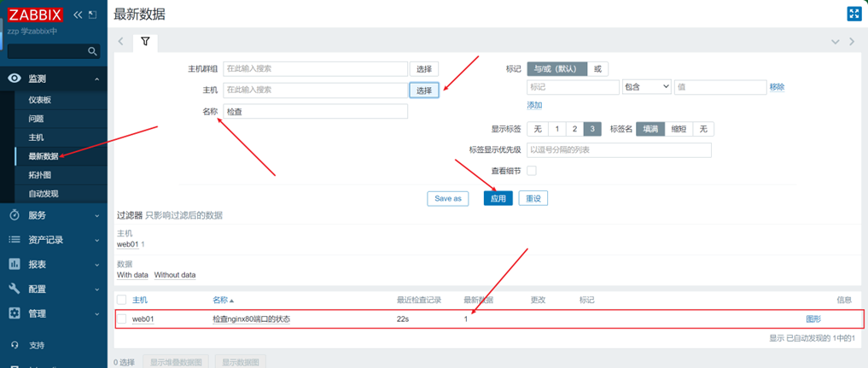Click the eye icon for 监测
Viewport: 868px width, 368px height.
click(x=15, y=79)
